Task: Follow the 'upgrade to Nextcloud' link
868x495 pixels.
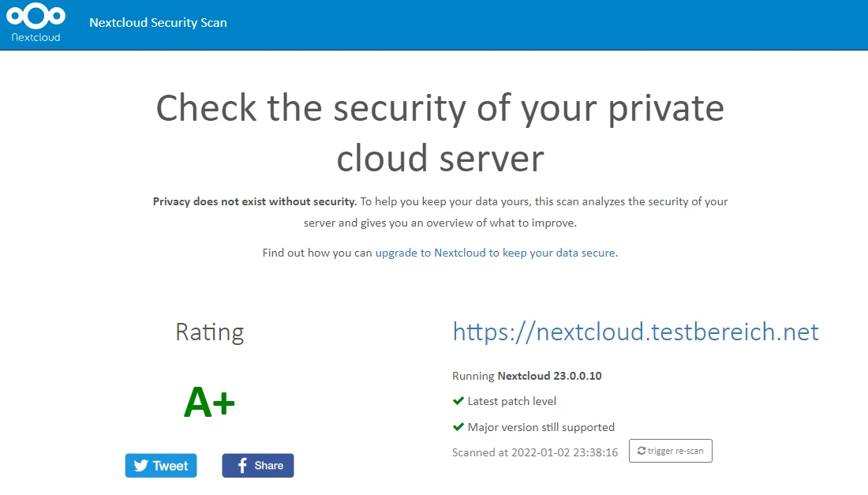Action: (496, 253)
